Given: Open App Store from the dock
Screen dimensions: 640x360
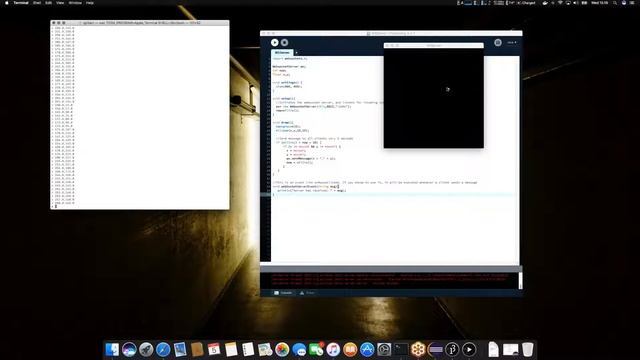Looking at the screenshot, I should [367, 349].
